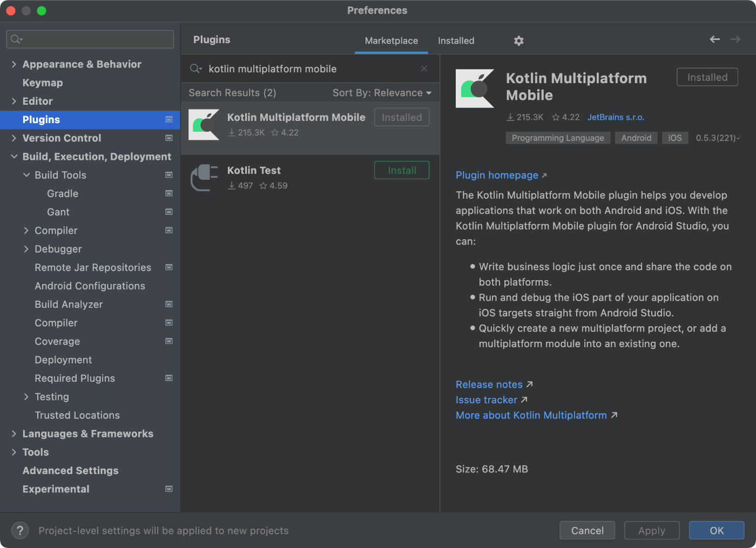Click the Installed button in plugin details
The height and width of the screenshot is (548, 756).
coord(707,77)
